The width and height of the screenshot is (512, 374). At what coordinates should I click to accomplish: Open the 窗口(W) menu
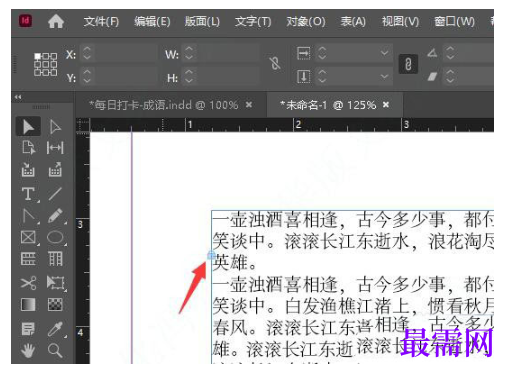point(454,22)
